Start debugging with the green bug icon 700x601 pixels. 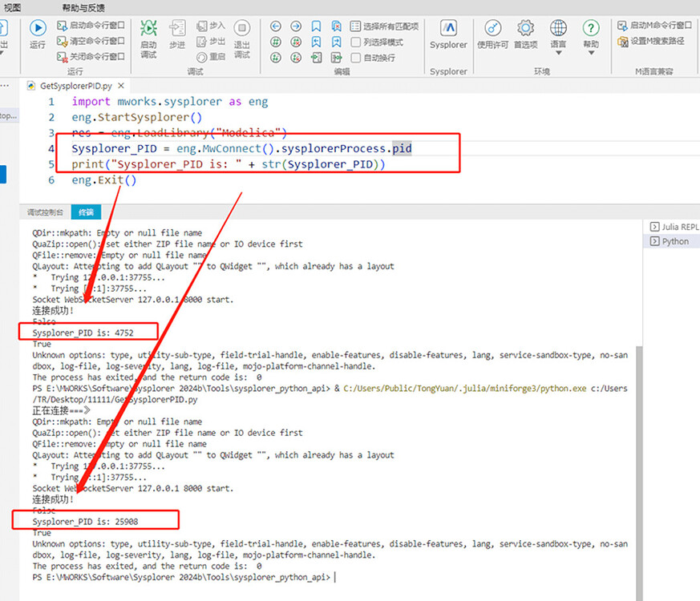click(148, 28)
